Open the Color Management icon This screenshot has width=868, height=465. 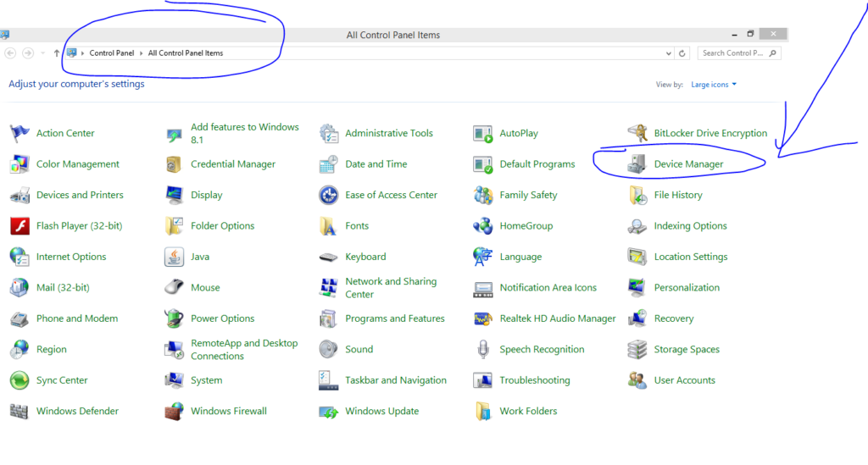(x=19, y=164)
